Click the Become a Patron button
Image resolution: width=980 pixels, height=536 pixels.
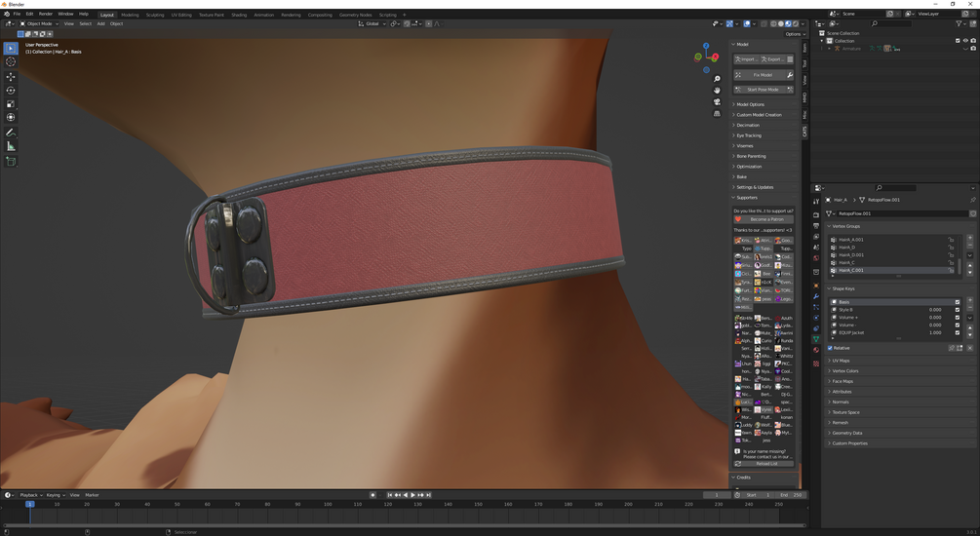click(764, 219)
